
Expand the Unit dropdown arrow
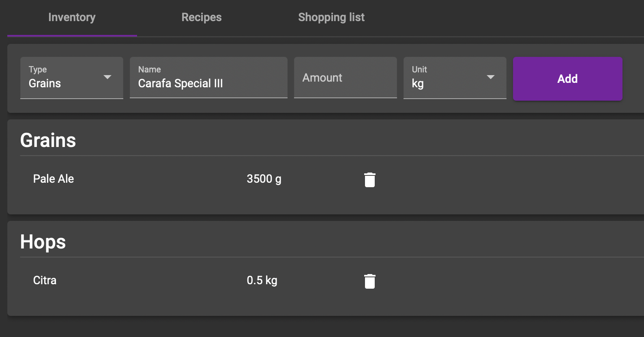point(491,77)
